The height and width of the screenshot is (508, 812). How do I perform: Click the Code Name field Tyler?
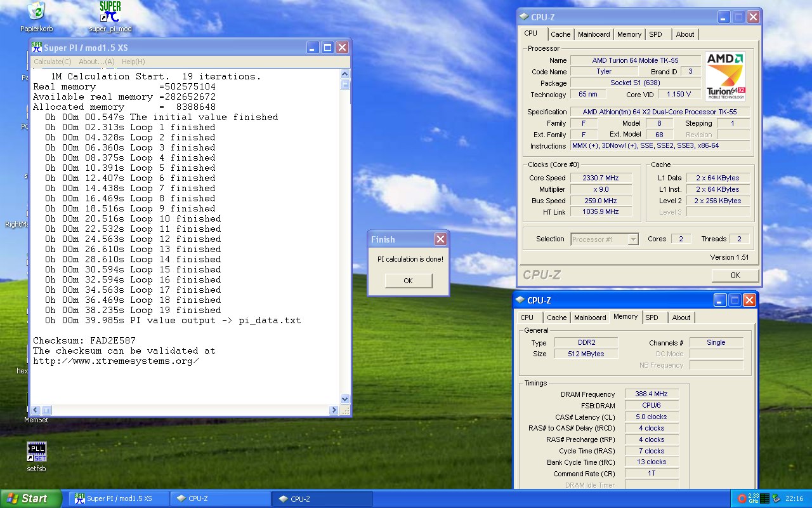[604, 72]
